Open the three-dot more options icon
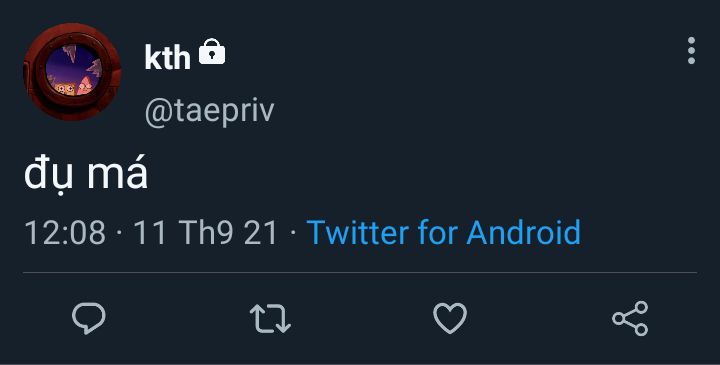720x365 pixels. click(x=691, y=51)
